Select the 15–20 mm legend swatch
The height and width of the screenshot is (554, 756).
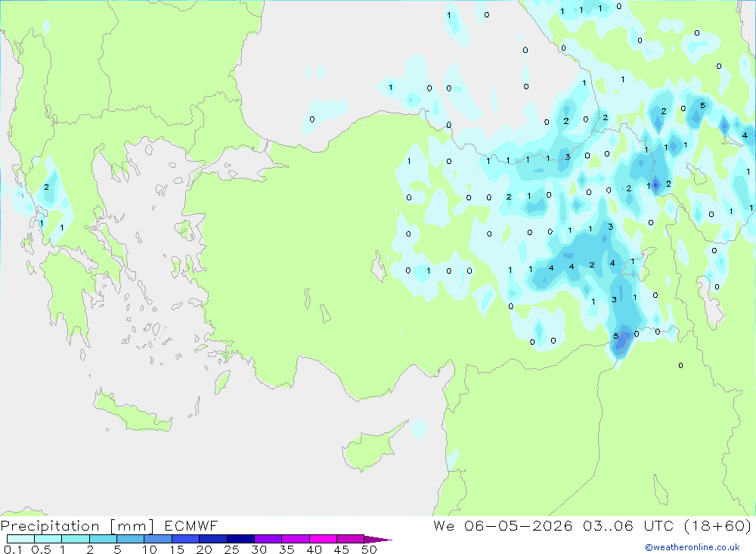click(186, 539)
